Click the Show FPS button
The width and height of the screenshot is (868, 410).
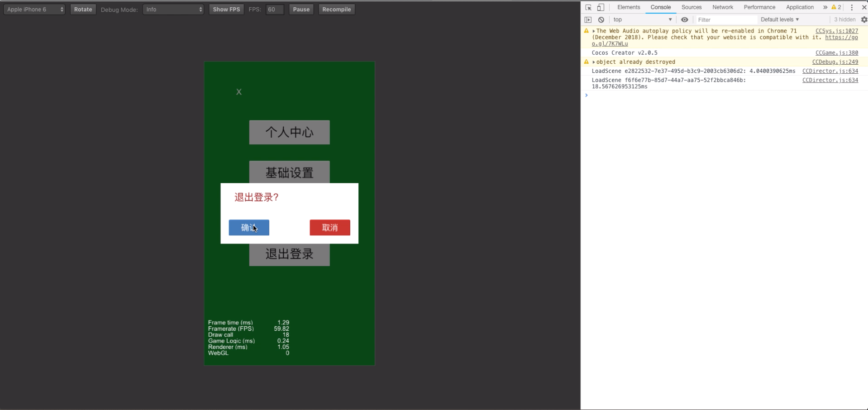[226, 9]
